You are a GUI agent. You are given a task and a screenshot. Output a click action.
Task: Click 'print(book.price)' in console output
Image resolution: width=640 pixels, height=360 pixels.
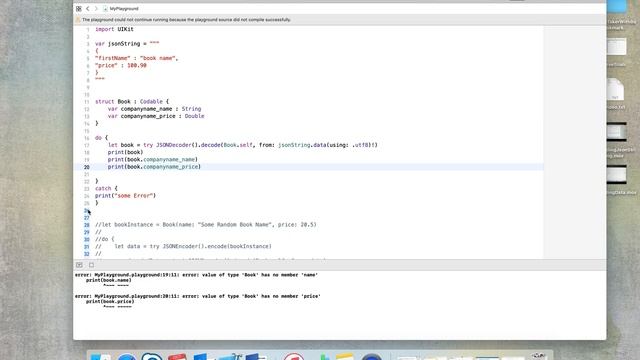[110, 302]
